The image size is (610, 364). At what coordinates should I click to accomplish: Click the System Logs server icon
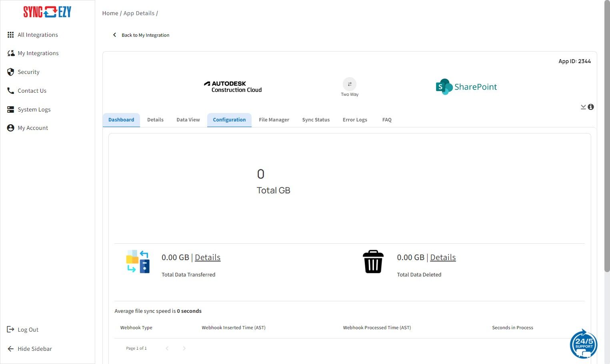tap(11, 109)
